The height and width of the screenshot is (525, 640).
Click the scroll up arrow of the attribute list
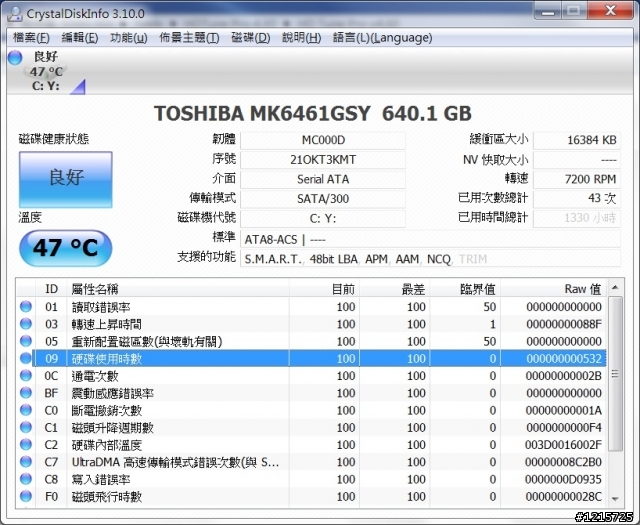pyautogui.click(x=615, y=288)
